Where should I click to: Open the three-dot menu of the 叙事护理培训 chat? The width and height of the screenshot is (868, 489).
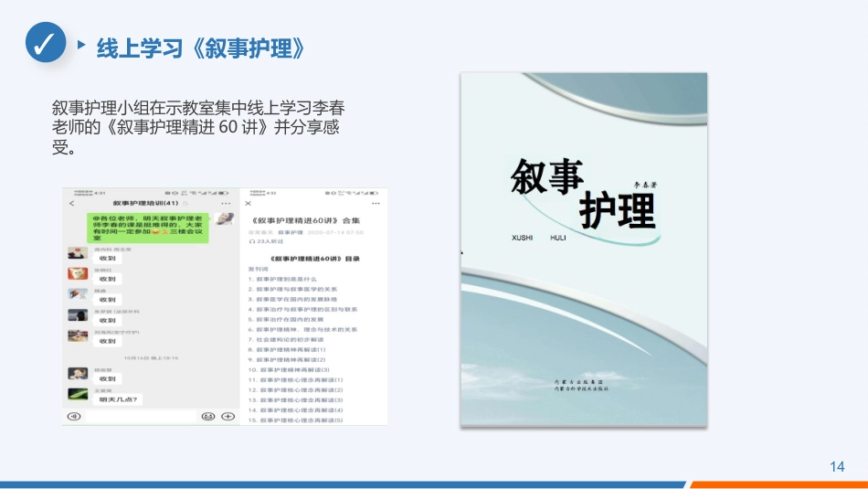tap(226, 203)
